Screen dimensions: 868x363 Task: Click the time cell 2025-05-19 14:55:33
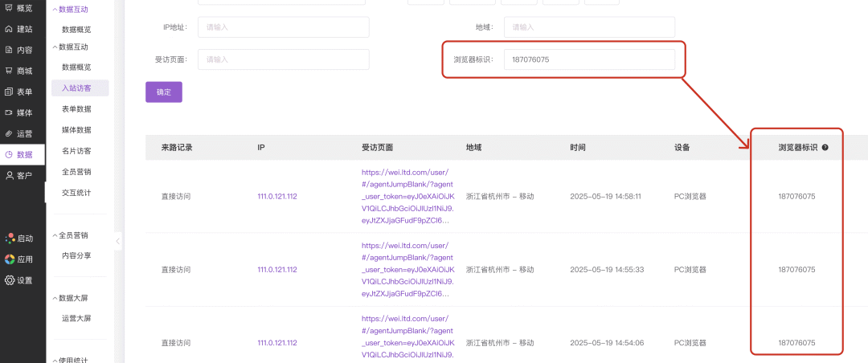tap(607, 270)
